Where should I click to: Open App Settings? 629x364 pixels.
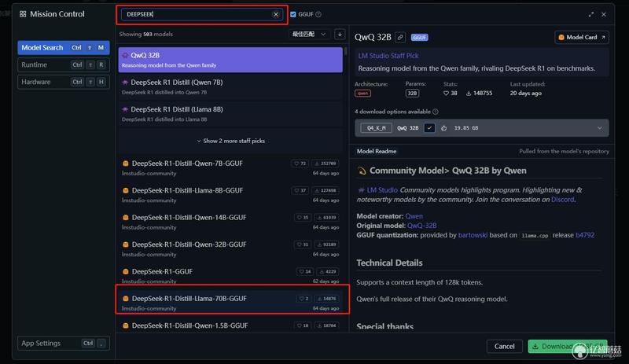tap(64, 343)
